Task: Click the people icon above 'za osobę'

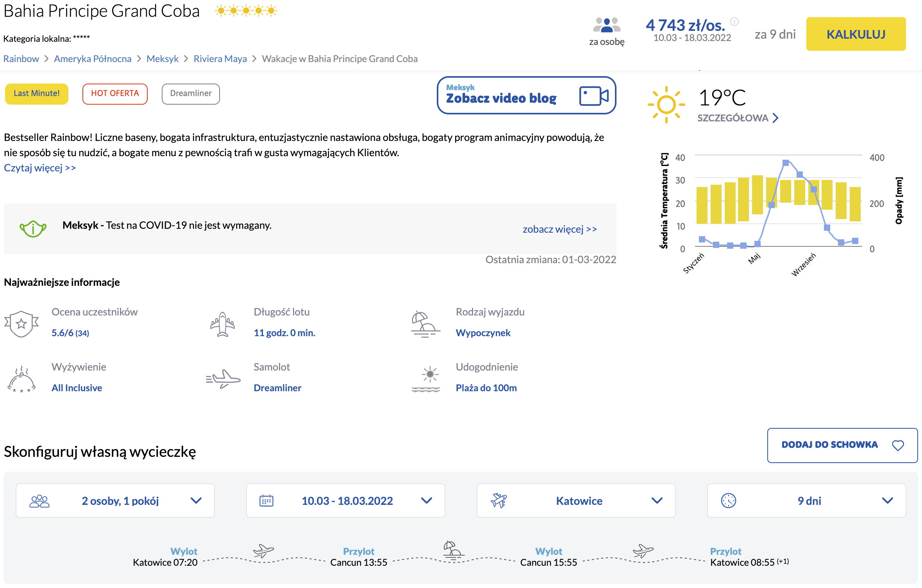Action: coord(607,25)
